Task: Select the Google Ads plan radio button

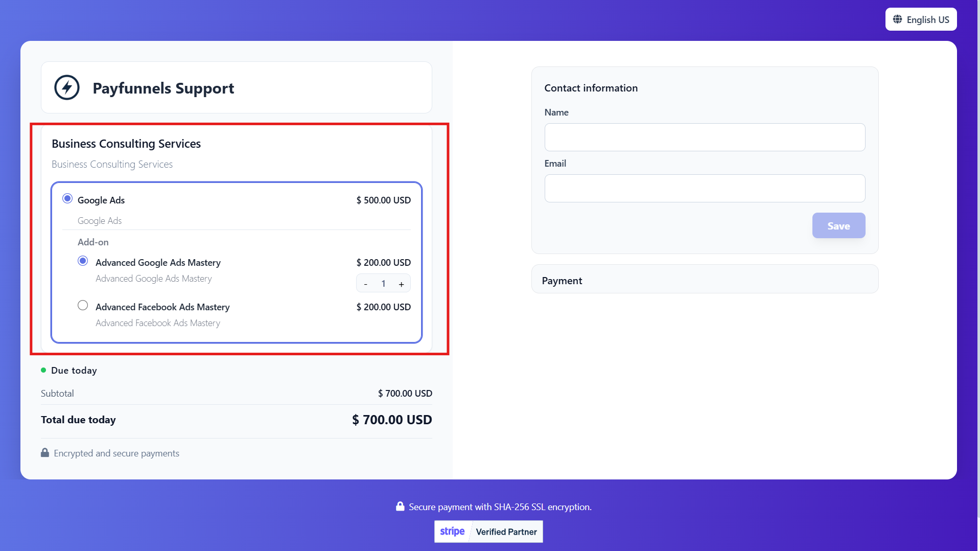Action: tap(67, 198)
